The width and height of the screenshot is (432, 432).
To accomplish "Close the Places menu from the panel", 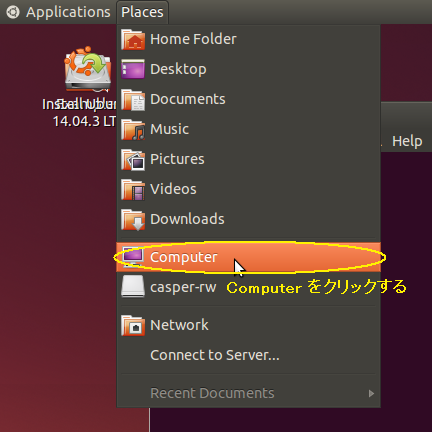I will (142, 12).
